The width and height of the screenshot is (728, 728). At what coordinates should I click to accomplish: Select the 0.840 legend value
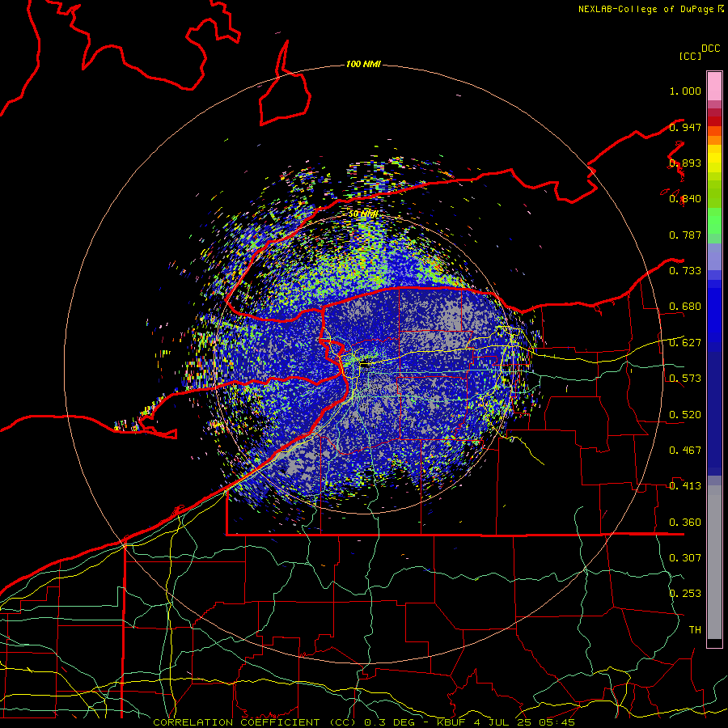point(685,199)
